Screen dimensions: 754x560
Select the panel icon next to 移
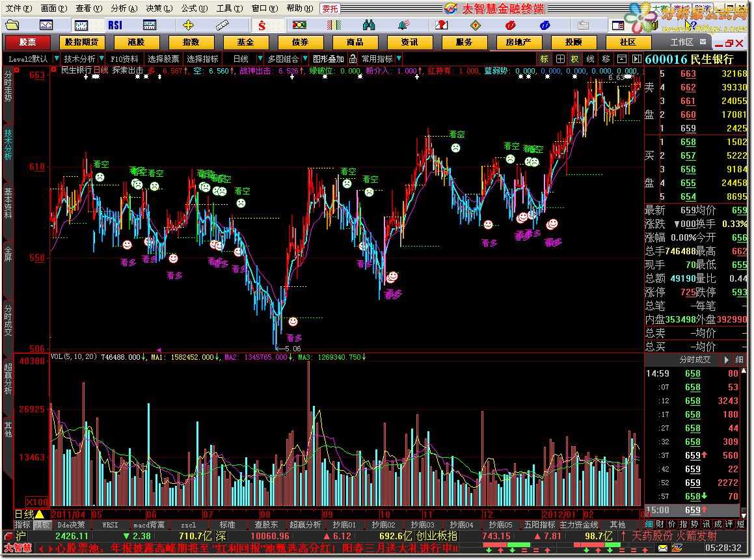(622, 59)
